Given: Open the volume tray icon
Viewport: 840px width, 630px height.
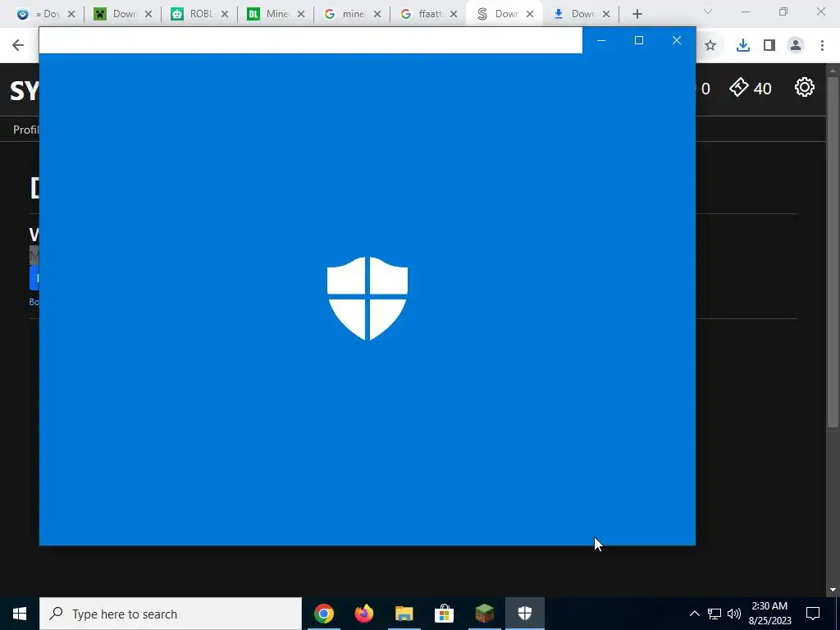Looking at the screenshot, I should (734, 614).
